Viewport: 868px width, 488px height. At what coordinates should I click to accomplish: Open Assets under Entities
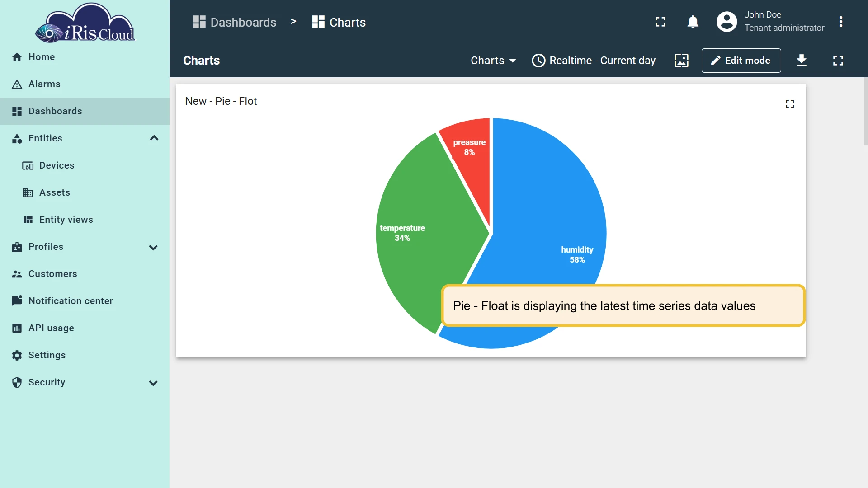tap(85, 192)
